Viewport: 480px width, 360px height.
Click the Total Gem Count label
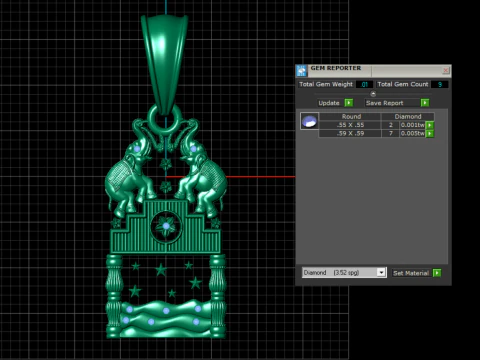403,84
